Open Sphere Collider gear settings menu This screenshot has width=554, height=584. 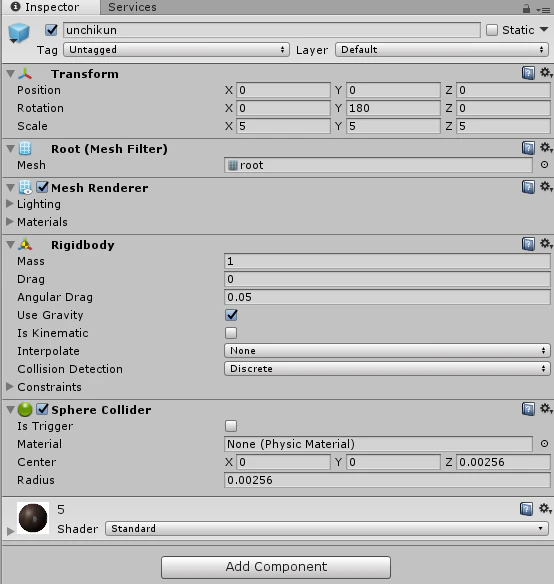point(546,409)
